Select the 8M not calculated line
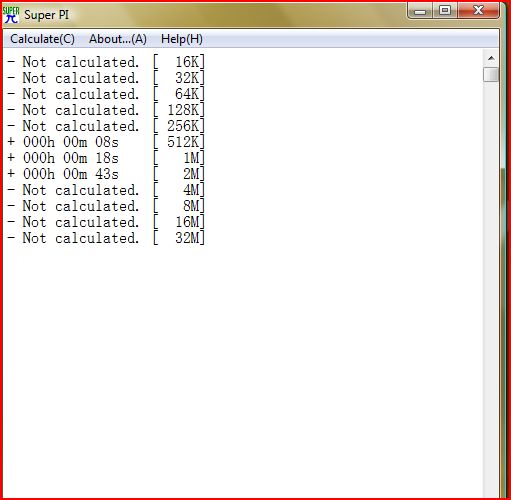The width and height of the screenshot is (511, 500). 106,206
